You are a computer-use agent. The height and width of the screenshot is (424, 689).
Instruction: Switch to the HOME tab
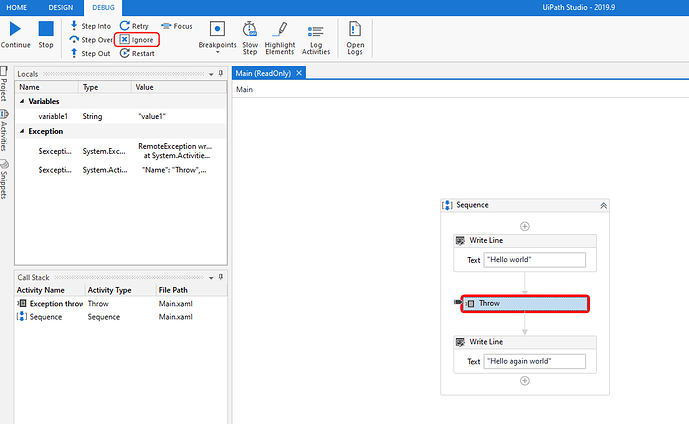(16, 7)
